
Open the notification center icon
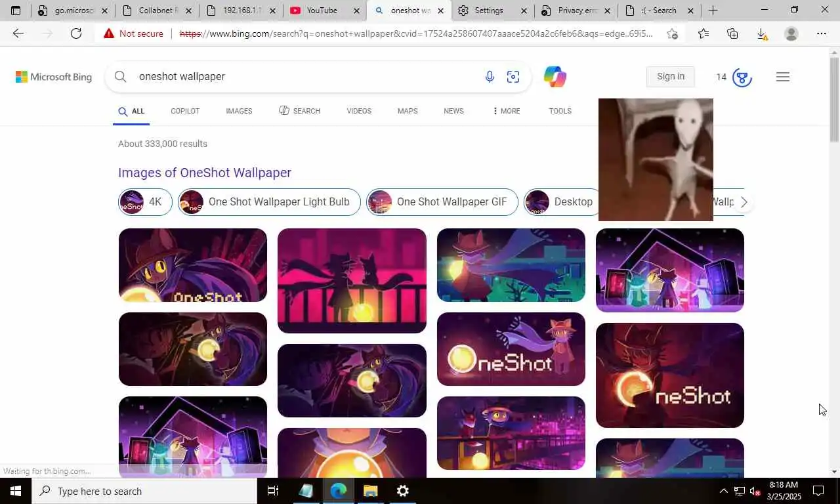coord(818,491)
